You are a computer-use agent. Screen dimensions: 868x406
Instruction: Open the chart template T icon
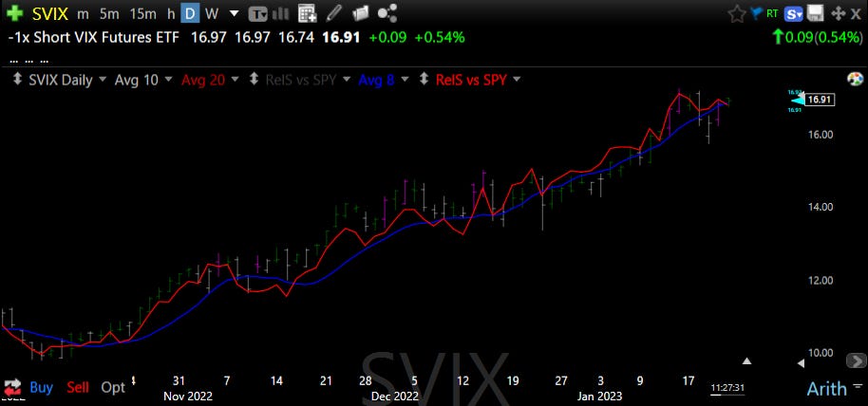tap(257, 13)
